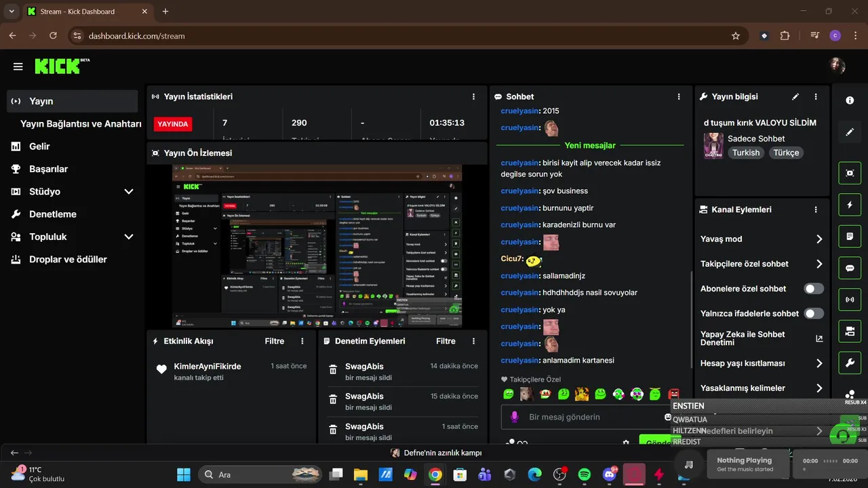
Task: Open Sohbet panel three-dot menu
Action: (679, 97)
